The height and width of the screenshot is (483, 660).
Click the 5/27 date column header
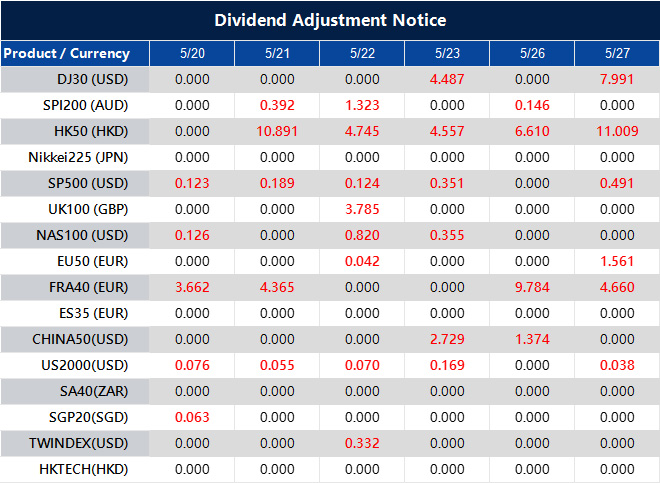coord(617,53)
